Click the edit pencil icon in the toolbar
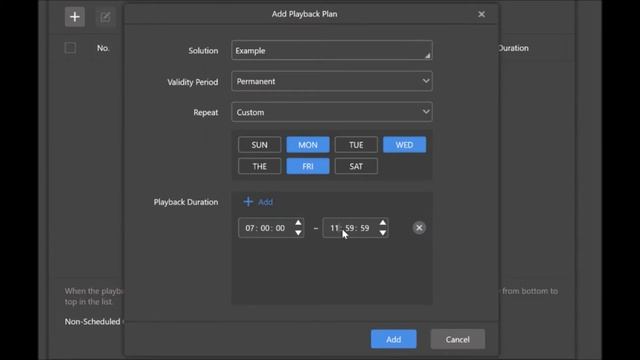Image resolution: width=640 pixels, height=360 pixels. (105, 17)
